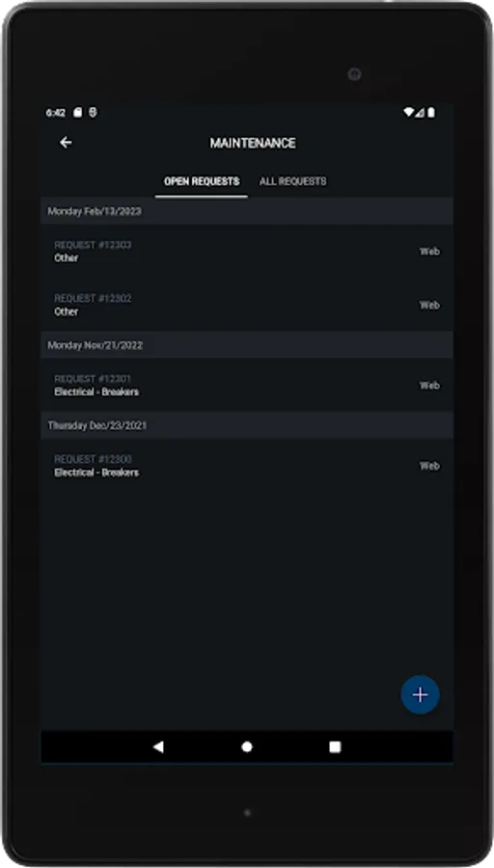Open Request #12303 Other
Screen dimensions: 494x868
(x=247, y=252)
